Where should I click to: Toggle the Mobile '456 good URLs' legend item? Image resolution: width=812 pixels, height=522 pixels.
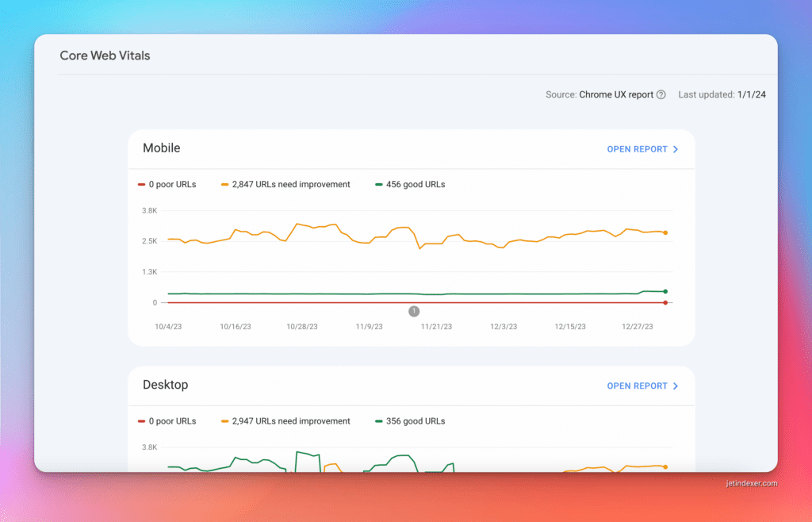coord(410,185)
